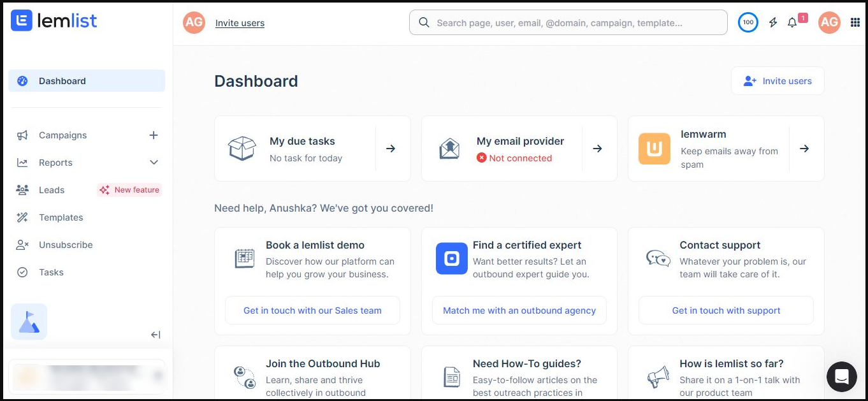This screenshot has height=401, width=868.
Task: Click Get in touch with support
Action: tap(726, 310)
